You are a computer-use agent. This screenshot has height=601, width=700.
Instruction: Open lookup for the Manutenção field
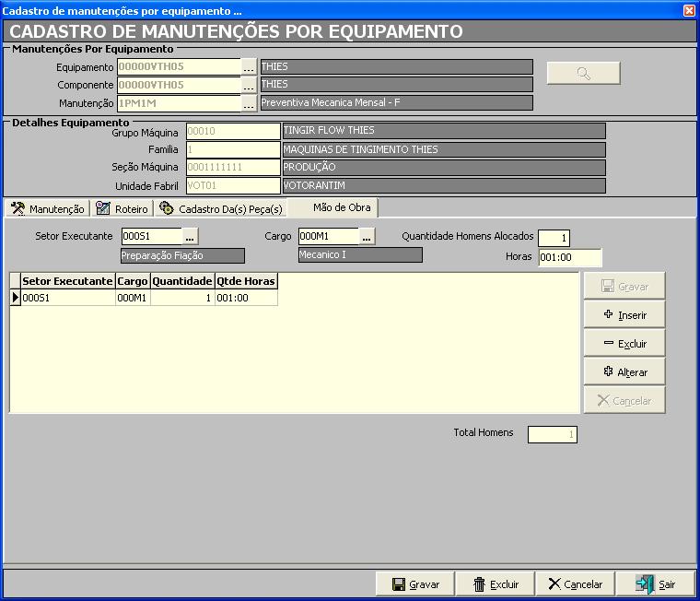[249, 104]
